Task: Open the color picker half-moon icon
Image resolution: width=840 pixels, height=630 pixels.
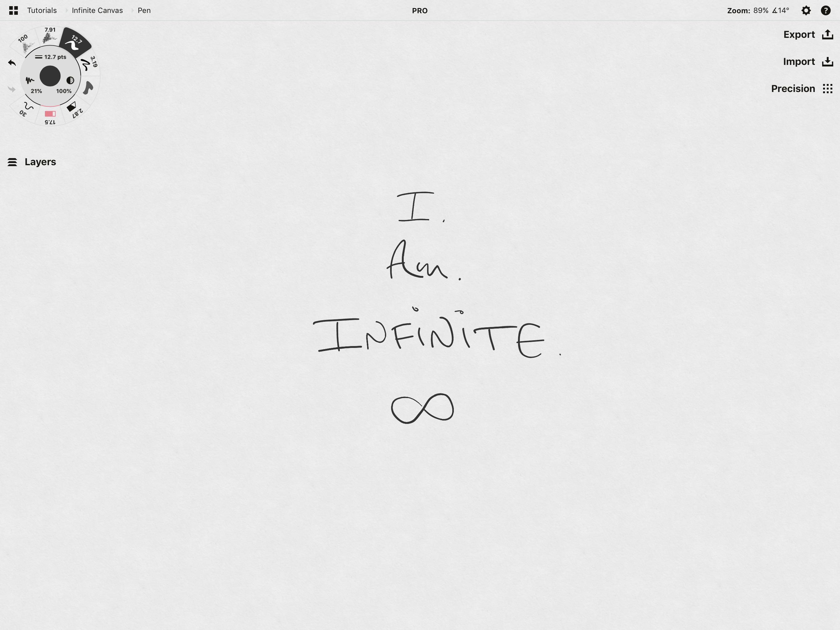Action: point(70,81)
